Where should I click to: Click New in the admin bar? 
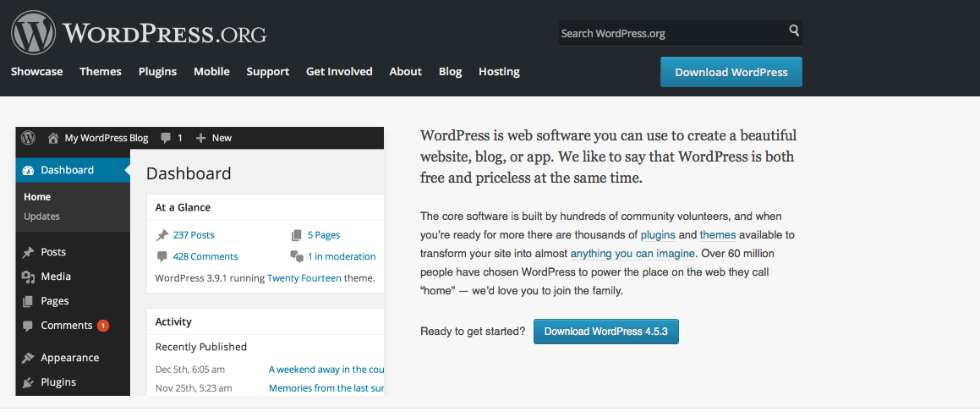point(222,138)
